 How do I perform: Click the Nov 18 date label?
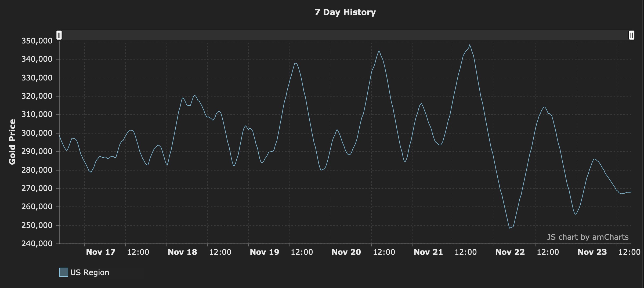[x=182, y=252]
